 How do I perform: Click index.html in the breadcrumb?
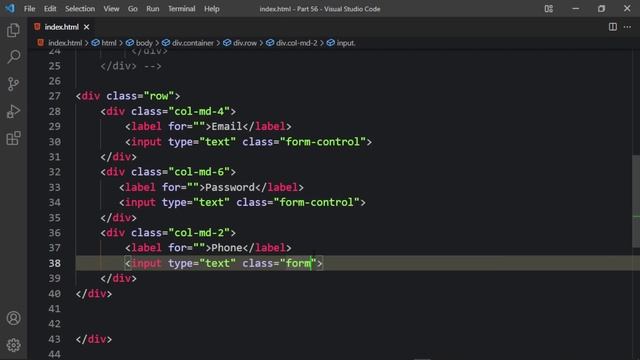point(65,43)
